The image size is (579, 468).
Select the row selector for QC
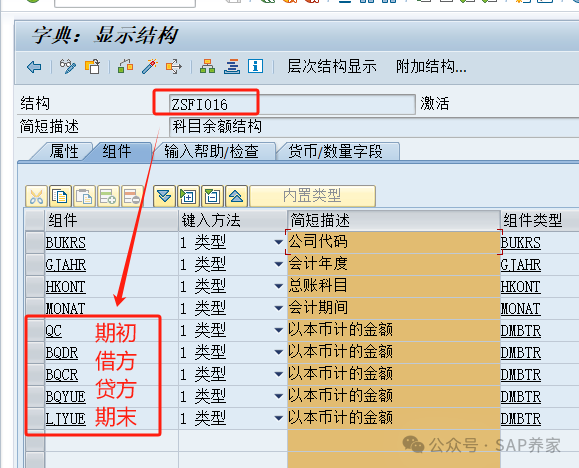click(x=35, y=331)
